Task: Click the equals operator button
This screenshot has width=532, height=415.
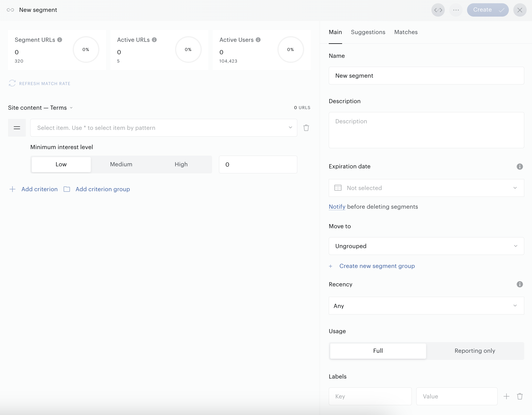Action: pos(17,128)
